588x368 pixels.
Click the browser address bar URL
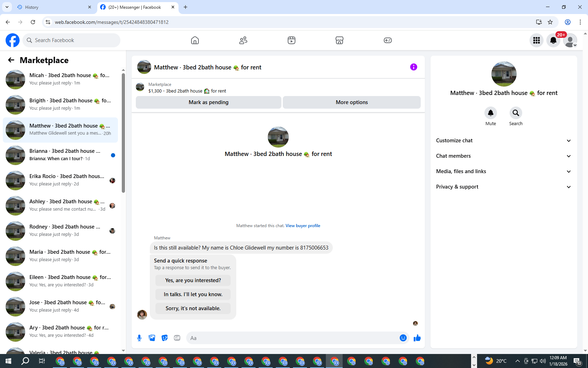(x=112, y=22)
